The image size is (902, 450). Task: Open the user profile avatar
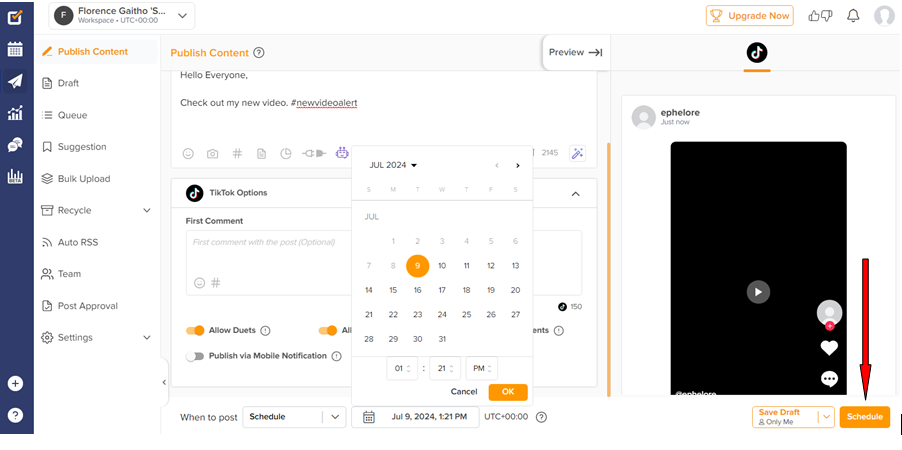pyautogui.click(x=884, y=16)
